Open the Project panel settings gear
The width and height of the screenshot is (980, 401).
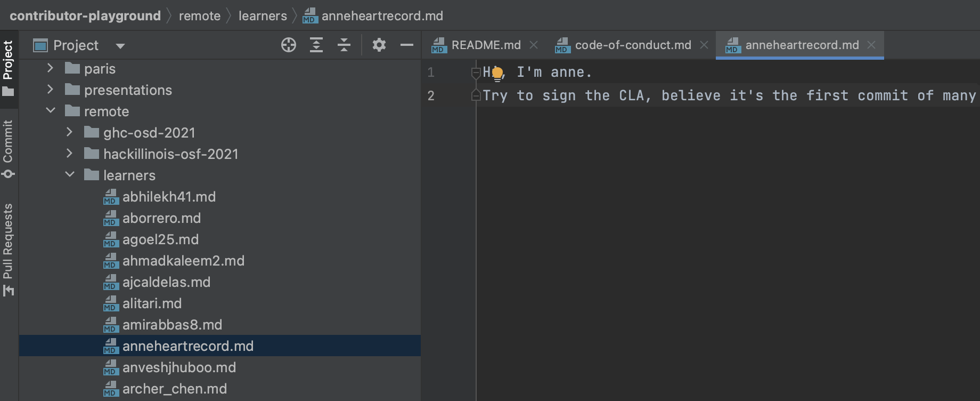(x=379, y=45)
